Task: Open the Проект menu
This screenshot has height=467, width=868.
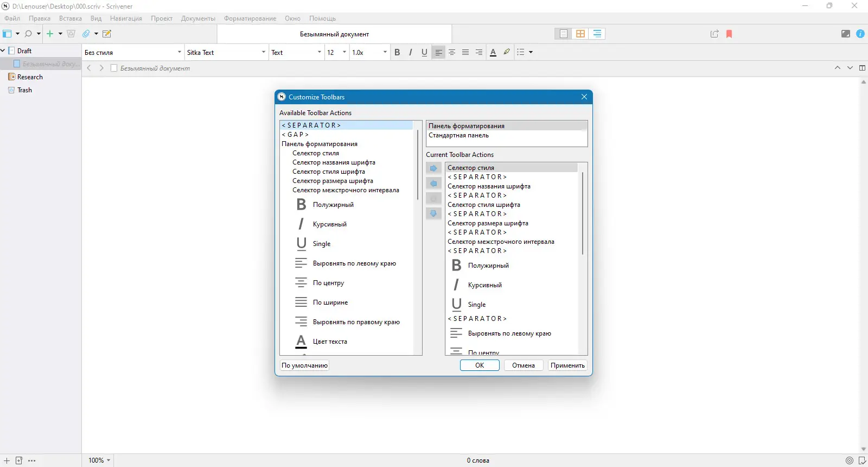Action: pyautogui.click(x=162, y=18)
